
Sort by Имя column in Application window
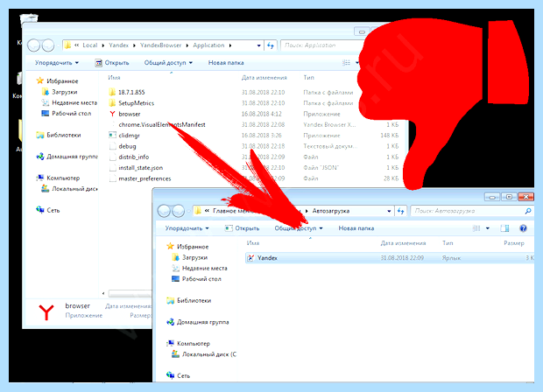click(114, 78)
